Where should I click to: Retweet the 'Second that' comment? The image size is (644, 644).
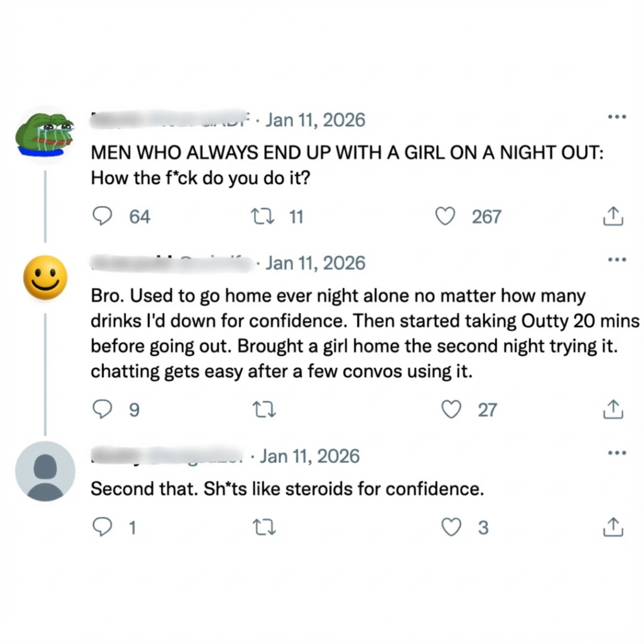264,528
